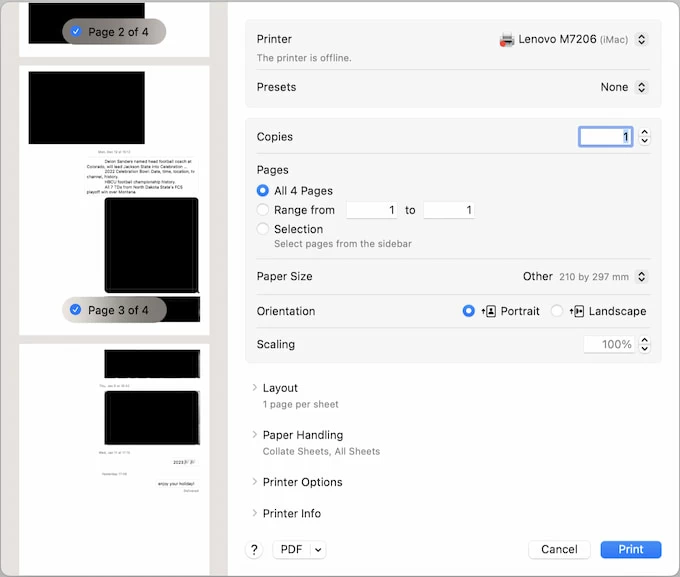Click the landscape orientation page icon
Image resolution: width=680 pixels, height=577 pixels.
point(577,311)
